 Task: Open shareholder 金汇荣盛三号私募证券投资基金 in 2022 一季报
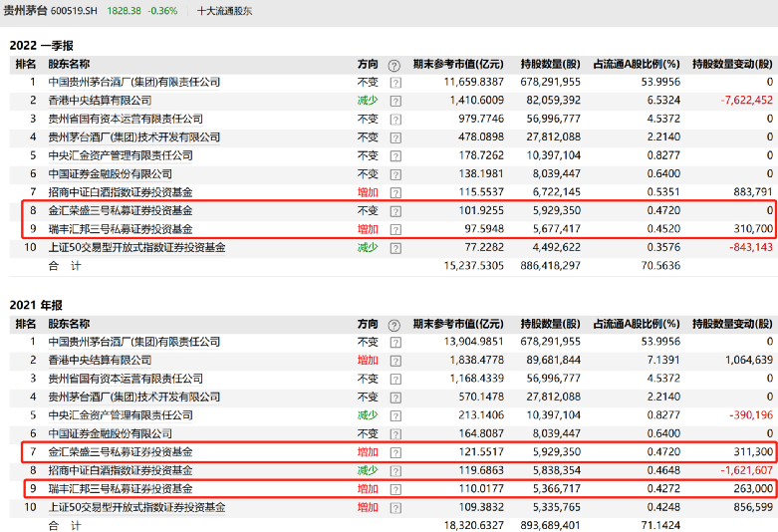[x=121, y=210]
